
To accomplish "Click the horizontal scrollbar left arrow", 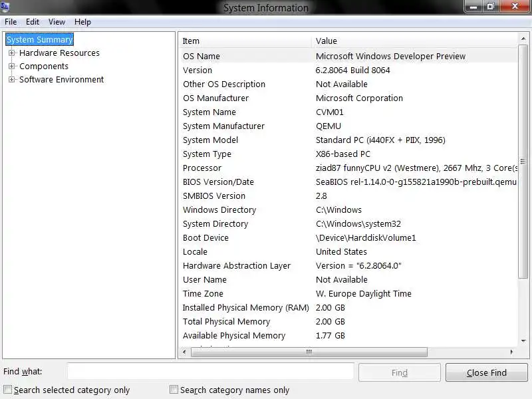I will [x=184, y=352].
